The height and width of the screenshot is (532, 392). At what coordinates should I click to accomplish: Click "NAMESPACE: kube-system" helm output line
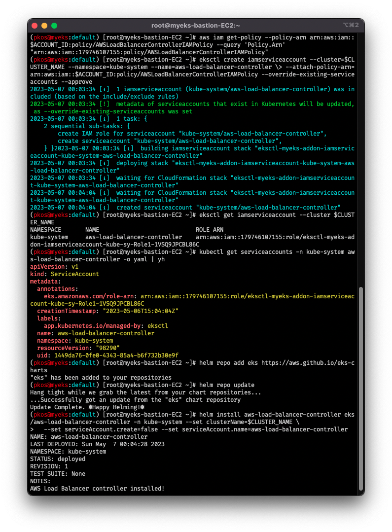[x=68, y=452]
